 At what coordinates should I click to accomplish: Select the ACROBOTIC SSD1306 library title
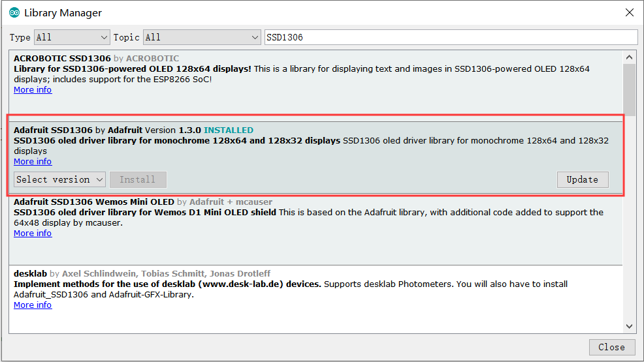coord(62,58)
